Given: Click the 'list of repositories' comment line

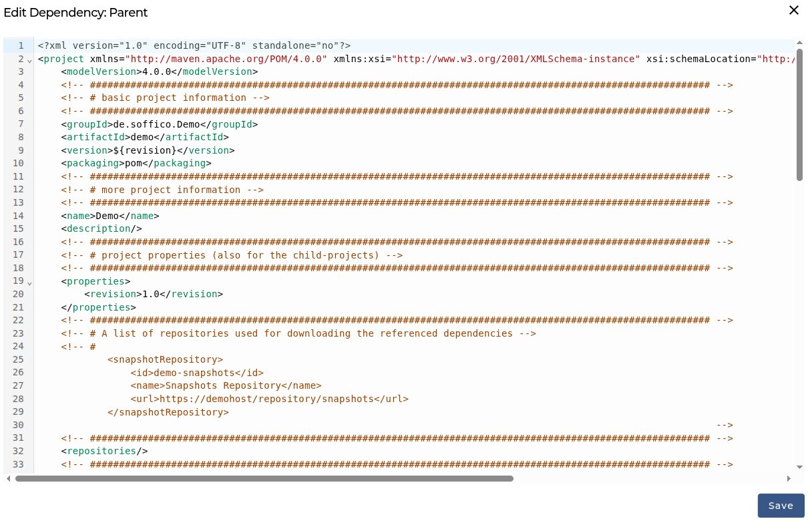Looking at the screenshot, I should click(x=298, y=333).
